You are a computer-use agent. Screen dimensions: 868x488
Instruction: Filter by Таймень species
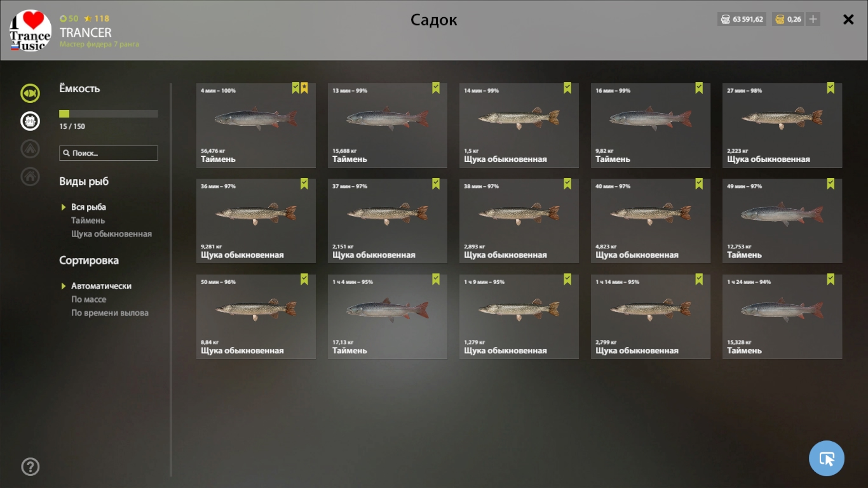coord(88,220)
